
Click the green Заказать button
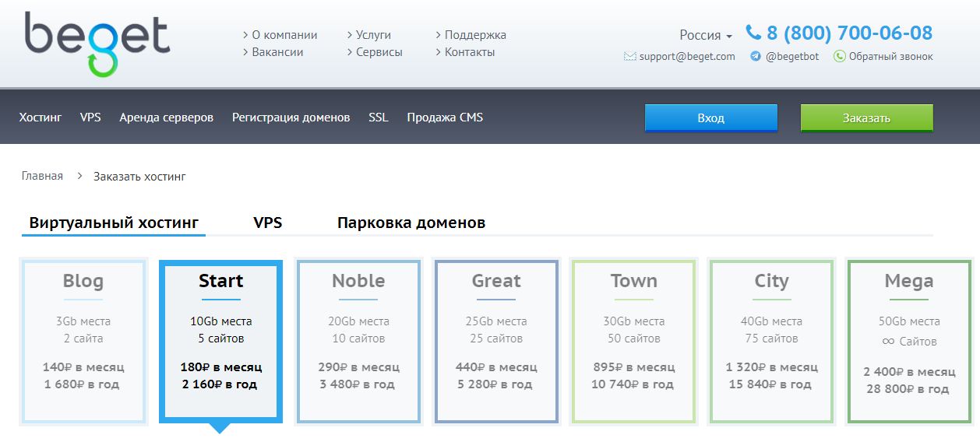pos(866,118)
